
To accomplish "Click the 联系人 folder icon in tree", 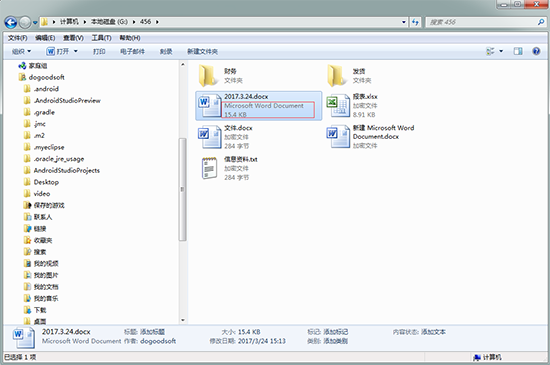I will click(x=27, y=217).
